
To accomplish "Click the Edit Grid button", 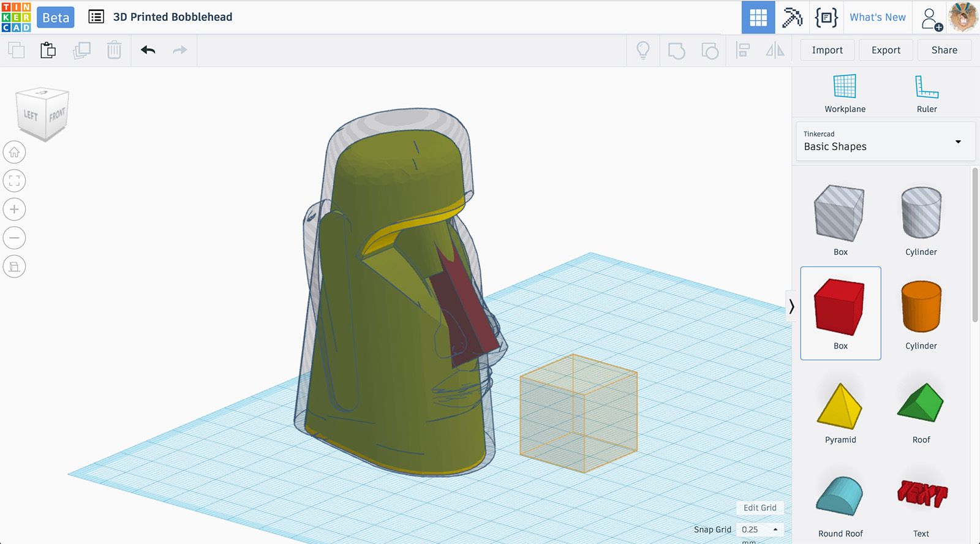I will click(x=759, y=508).
